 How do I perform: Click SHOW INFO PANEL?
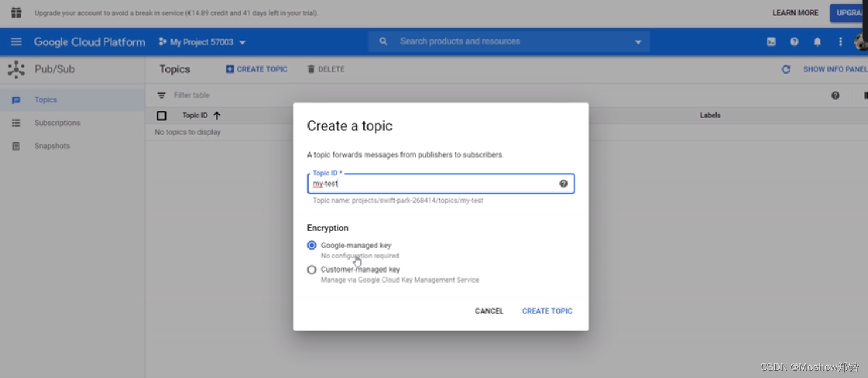tap(835, 69)
